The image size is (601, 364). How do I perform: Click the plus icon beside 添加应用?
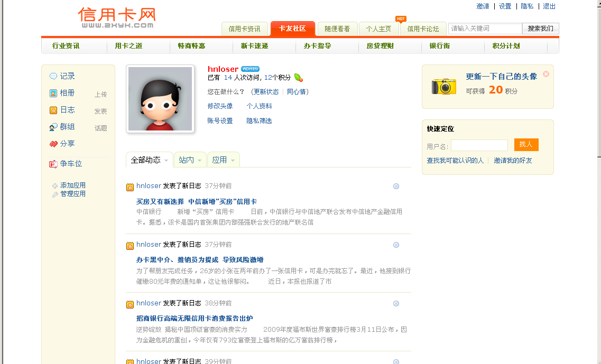(x=55, y=186)
